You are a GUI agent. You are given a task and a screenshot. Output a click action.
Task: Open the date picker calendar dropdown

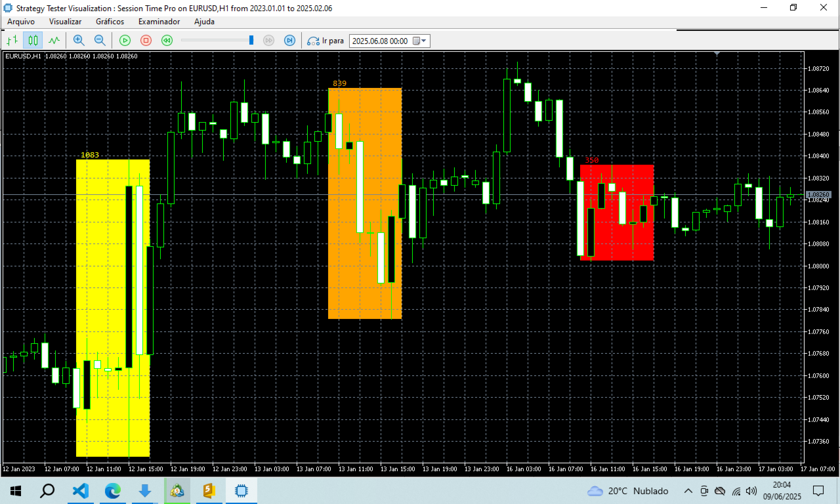pyautogui.click(x=424, y=40)
